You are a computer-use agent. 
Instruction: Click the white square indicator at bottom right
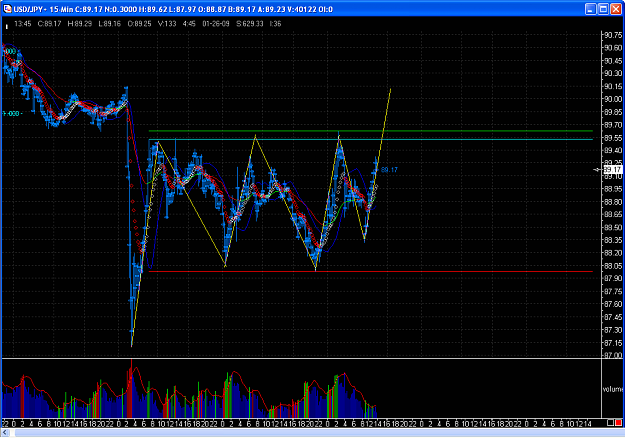coord(610,423)
